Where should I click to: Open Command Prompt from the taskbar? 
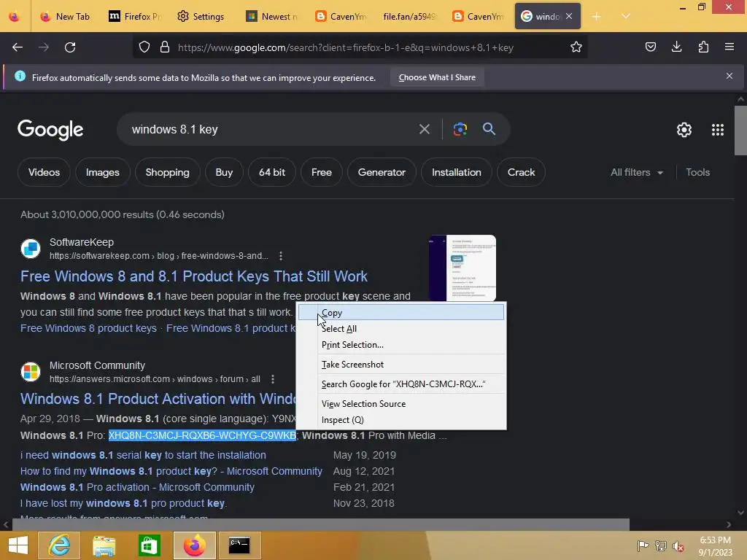tap(239, 545)
